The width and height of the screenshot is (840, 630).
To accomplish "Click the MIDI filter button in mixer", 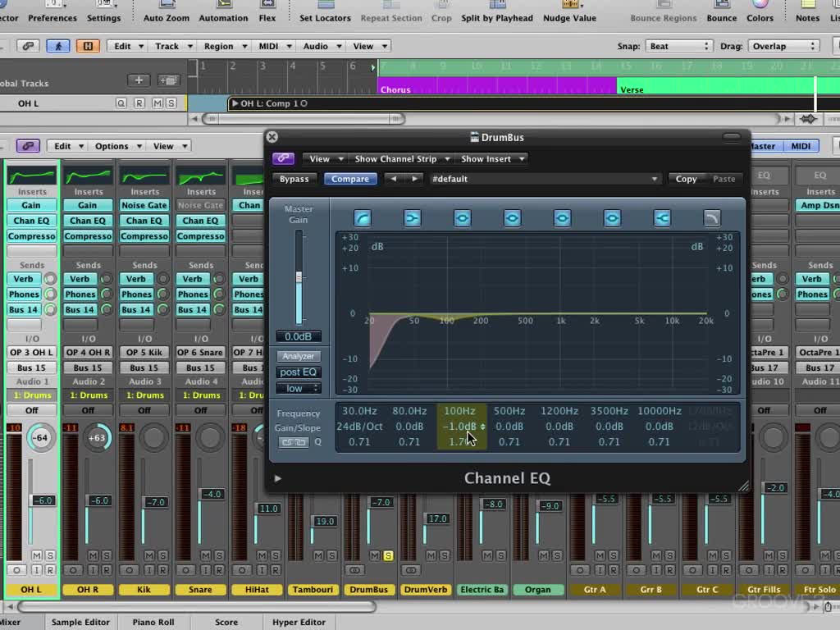I will click(x=801, y=146).
